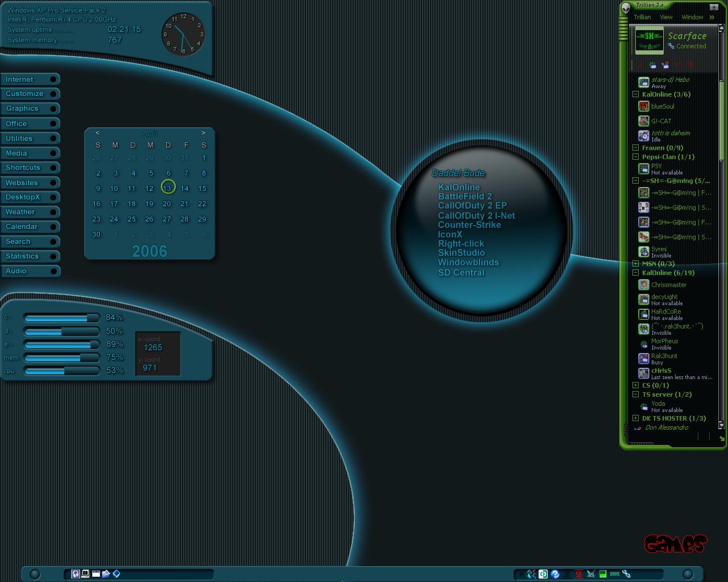Click the analog clock widget
The image size is (728, 582).
pyautogui.click(x=183, y=34)
